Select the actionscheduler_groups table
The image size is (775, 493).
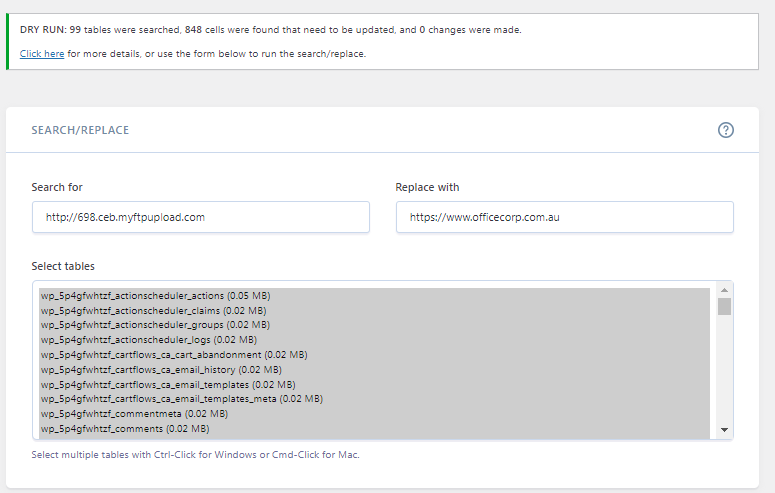pos(155,325)
